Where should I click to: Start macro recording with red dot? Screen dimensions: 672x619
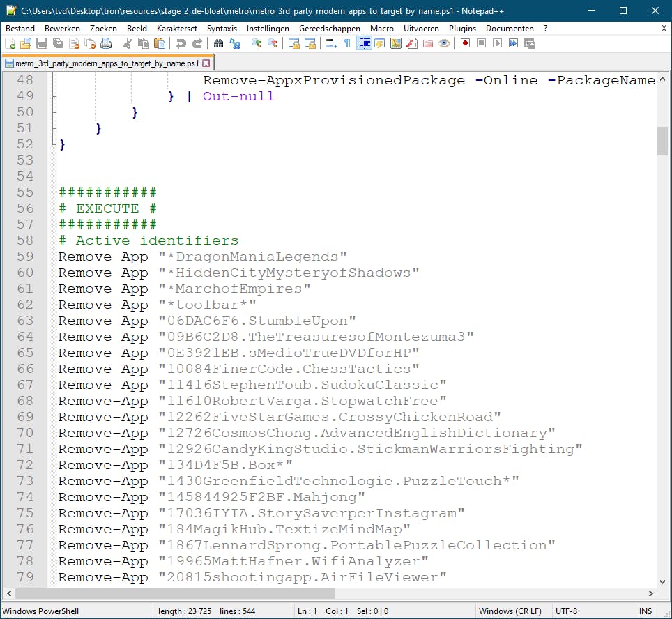465,43
